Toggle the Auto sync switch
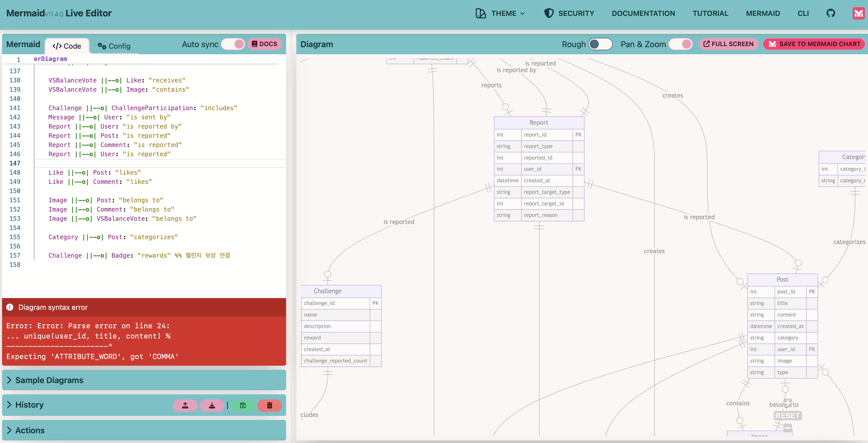The height and width of the screenshot is (443, 868). coord(233,44)
